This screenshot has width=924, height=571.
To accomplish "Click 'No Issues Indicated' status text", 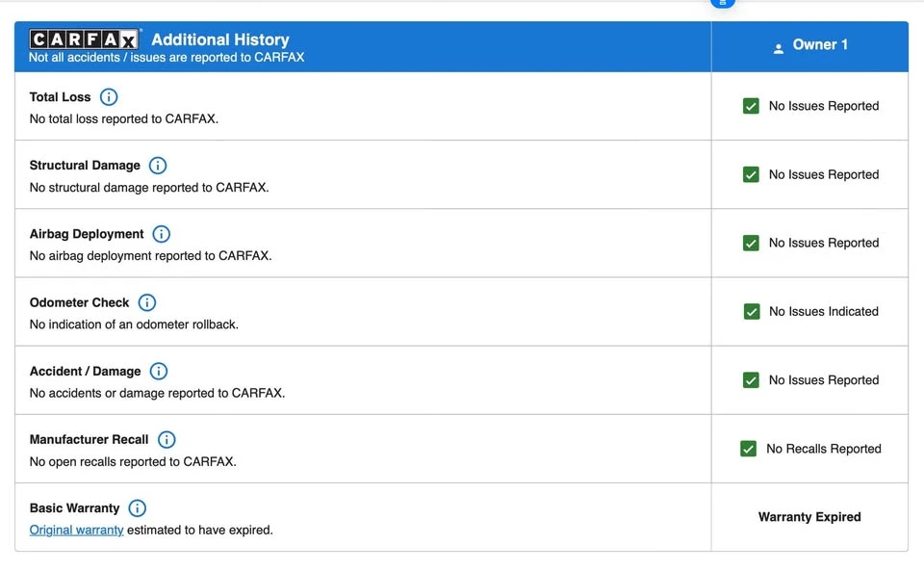I will 824,311.
